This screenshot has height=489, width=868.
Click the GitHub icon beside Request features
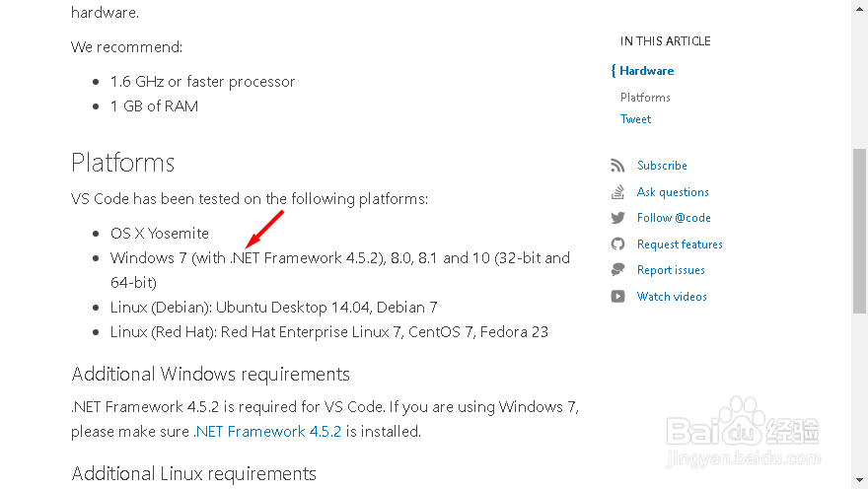click(617, 244)
